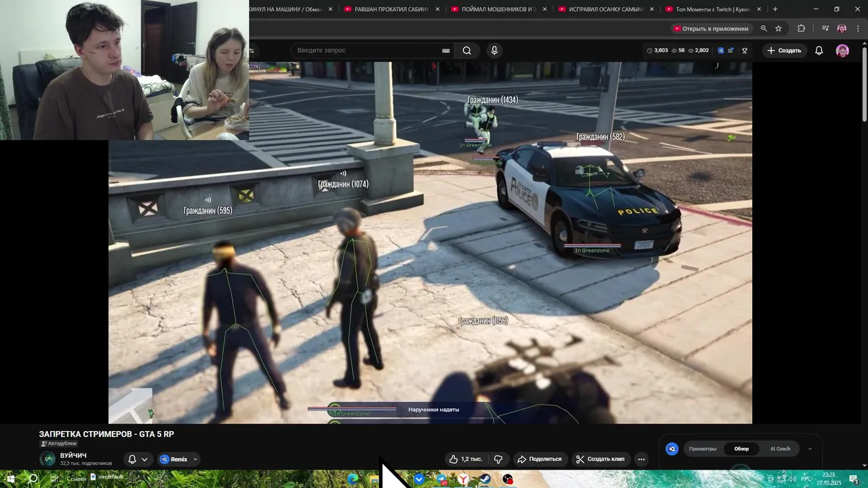
Task: Open the browser extensions puzzle icon
Action: click(801, 28)
